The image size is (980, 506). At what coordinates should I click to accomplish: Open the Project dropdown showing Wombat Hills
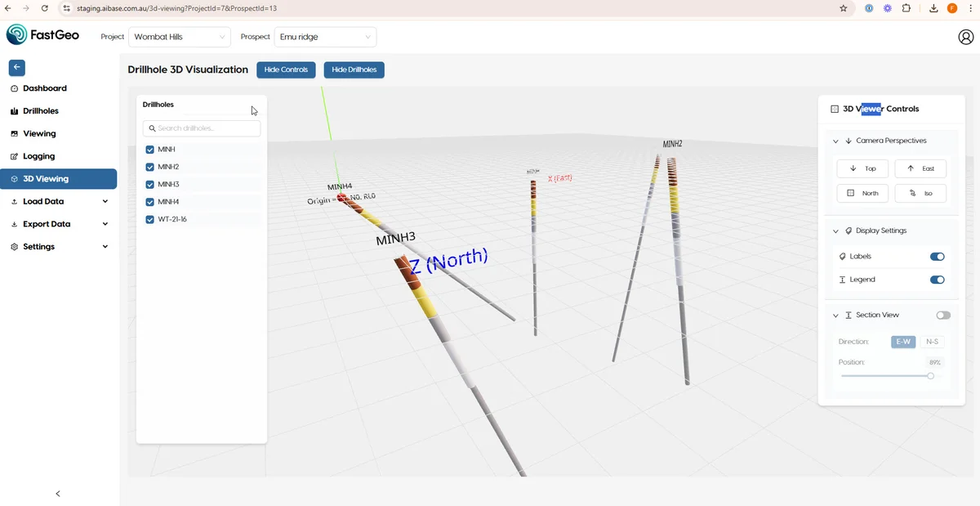click(x=179, y=37)
